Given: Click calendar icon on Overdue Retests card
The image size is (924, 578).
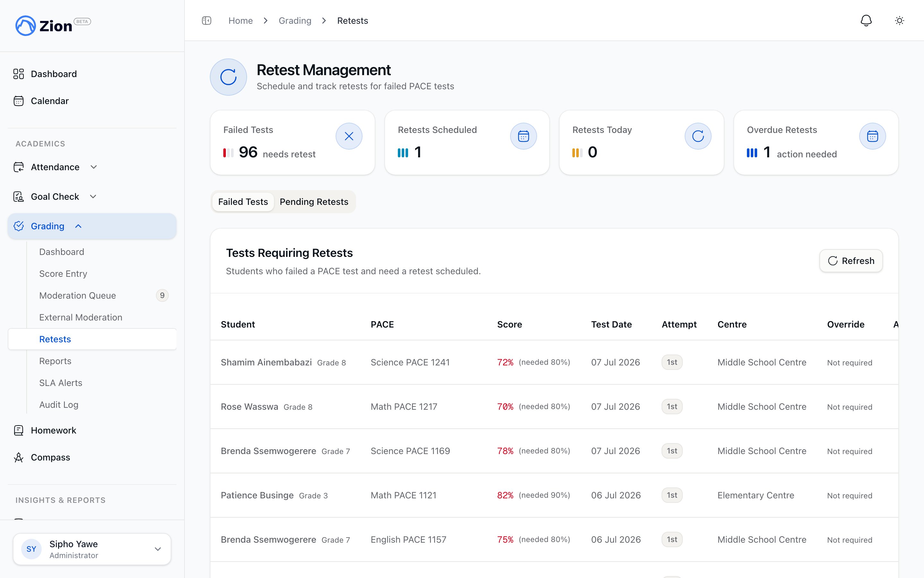Looking at the screenshot, I should coord(872,136).
